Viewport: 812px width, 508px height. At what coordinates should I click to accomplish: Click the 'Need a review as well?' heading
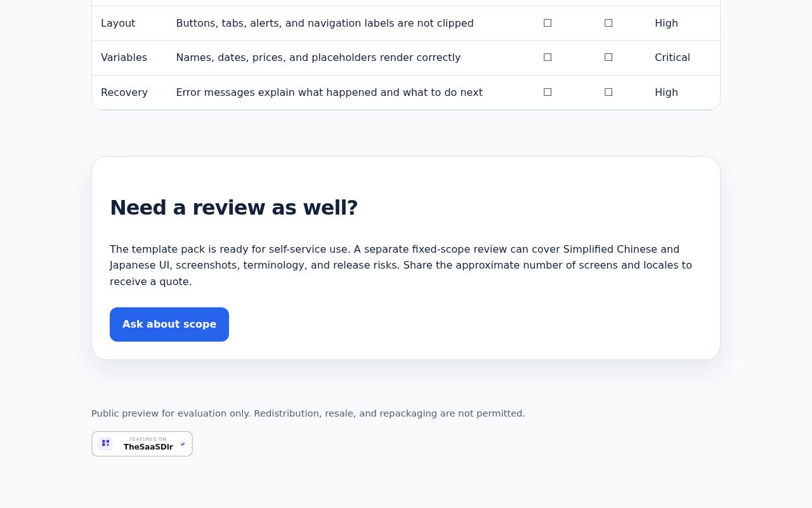pyautogui.click(x=234, y=208)
